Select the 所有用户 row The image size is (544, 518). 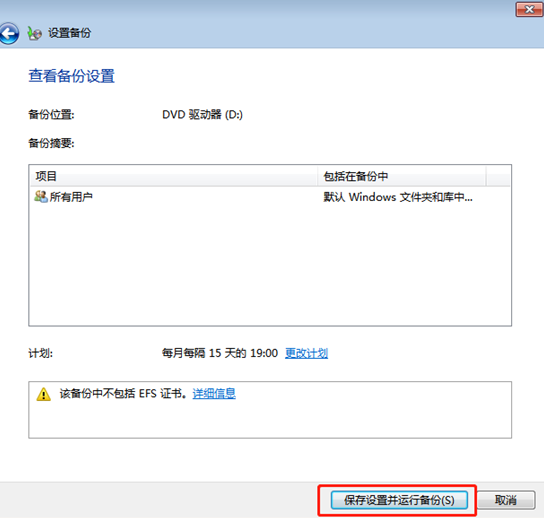click(270, 197)
